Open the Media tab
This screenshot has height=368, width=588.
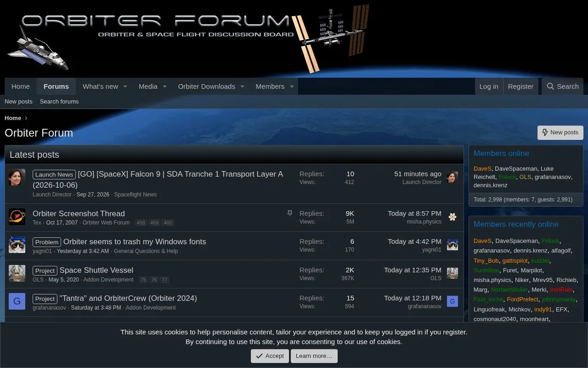(x=148, y=86)
